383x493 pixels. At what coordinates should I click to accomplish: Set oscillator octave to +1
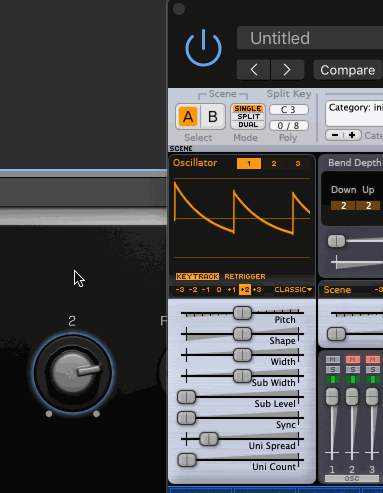(x=232, y=290)
